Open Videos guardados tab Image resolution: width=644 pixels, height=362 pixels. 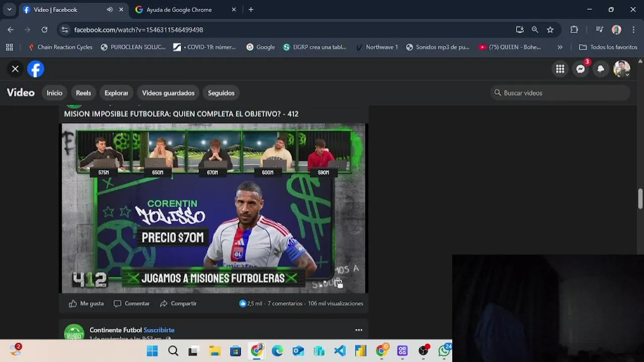click(x=168, y=93)
